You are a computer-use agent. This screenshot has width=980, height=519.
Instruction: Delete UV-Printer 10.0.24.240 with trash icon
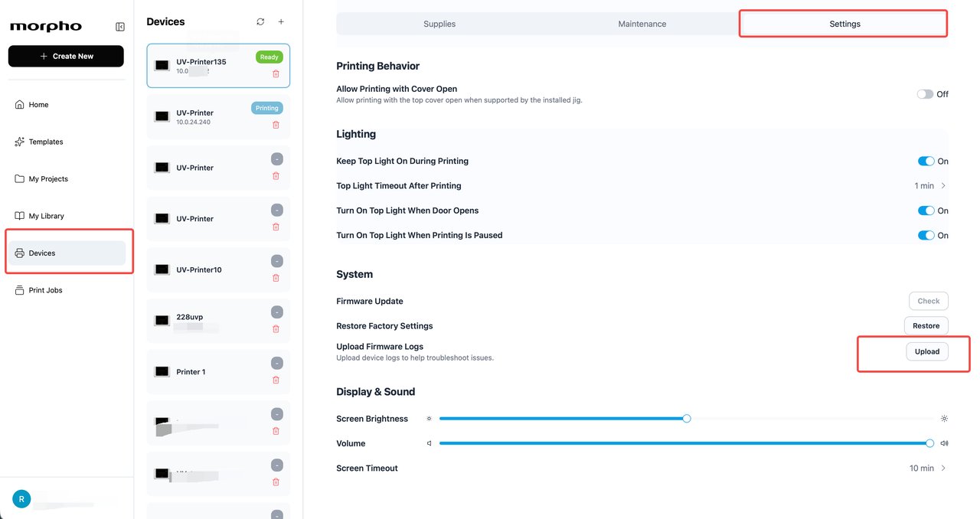276,125
